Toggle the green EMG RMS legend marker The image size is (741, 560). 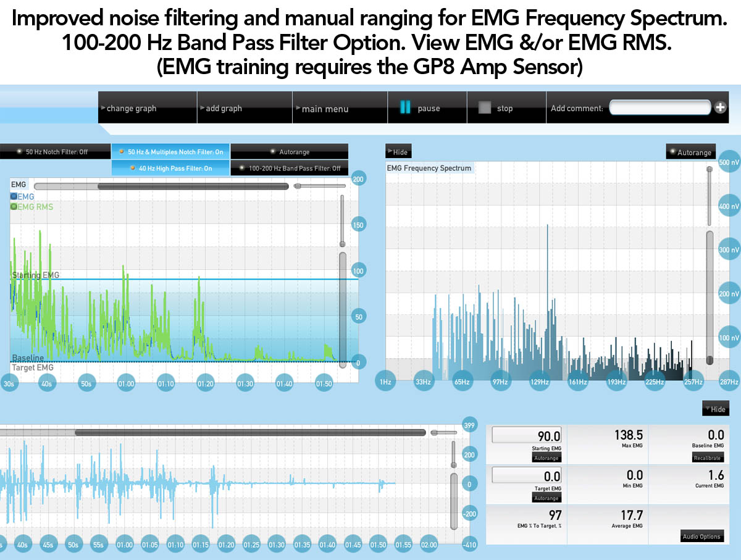(14, 207)
